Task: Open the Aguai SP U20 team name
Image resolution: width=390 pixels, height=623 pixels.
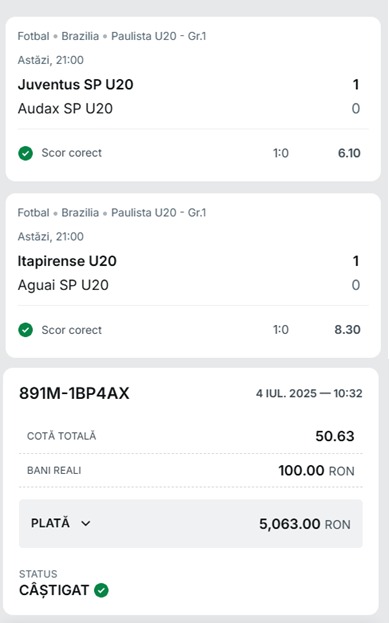Action: pos(63,285)
